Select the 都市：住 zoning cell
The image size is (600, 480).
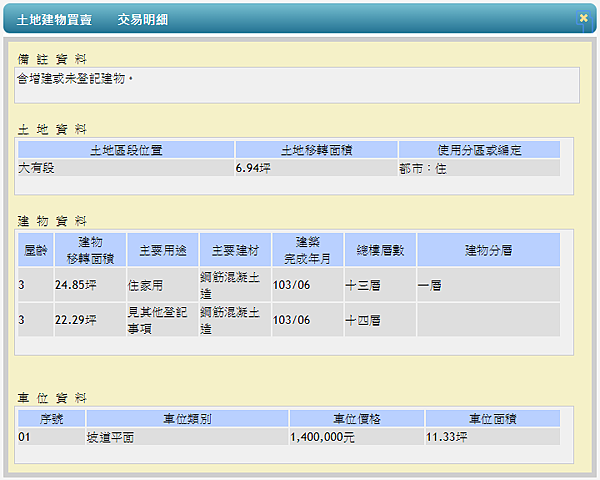pos(479,168)
